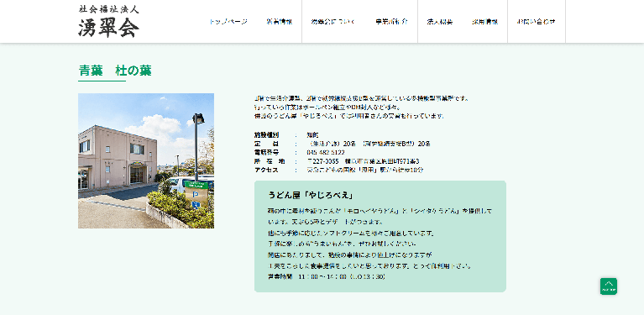
Task: Click the green back-to-top arrow button
Action: pyautogui.click(x=608, y=286)
